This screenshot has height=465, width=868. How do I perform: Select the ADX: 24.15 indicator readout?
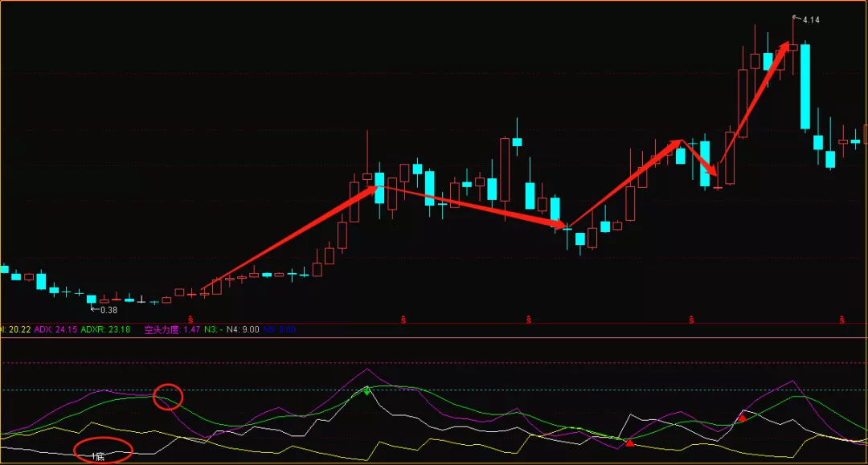[55, 329]
